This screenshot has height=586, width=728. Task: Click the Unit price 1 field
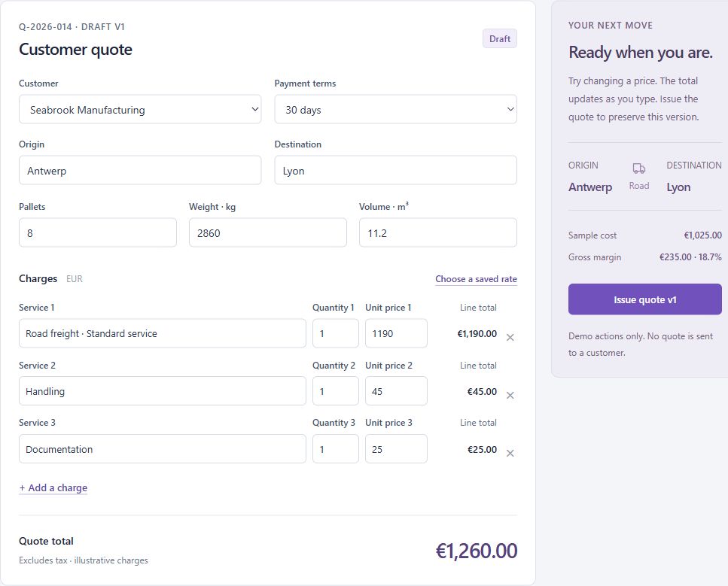396,333
